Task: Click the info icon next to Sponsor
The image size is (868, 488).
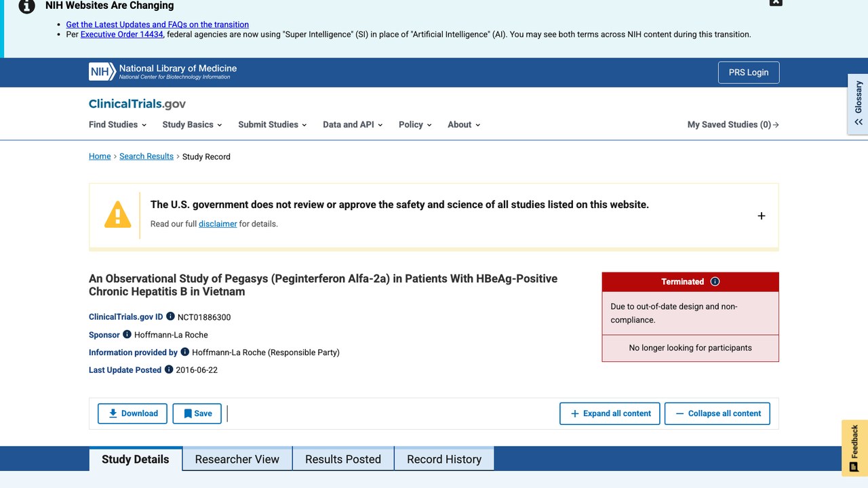Action: 127,334
